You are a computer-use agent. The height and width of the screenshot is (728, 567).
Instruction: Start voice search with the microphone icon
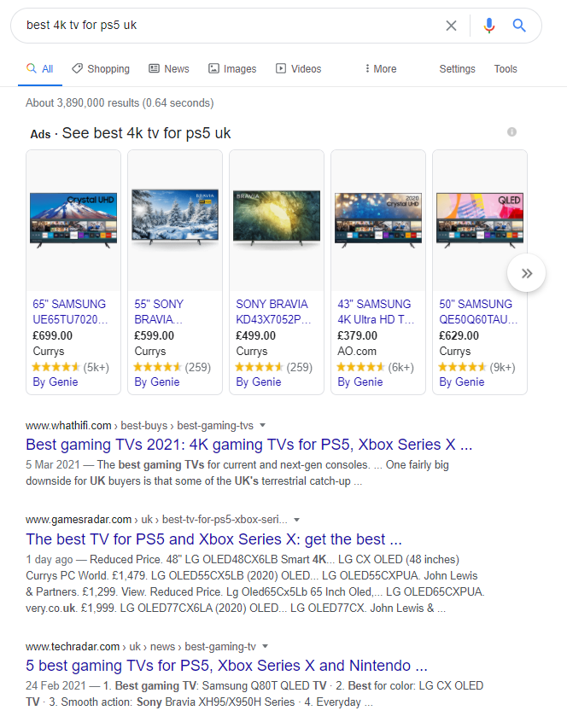pos(488,26)
